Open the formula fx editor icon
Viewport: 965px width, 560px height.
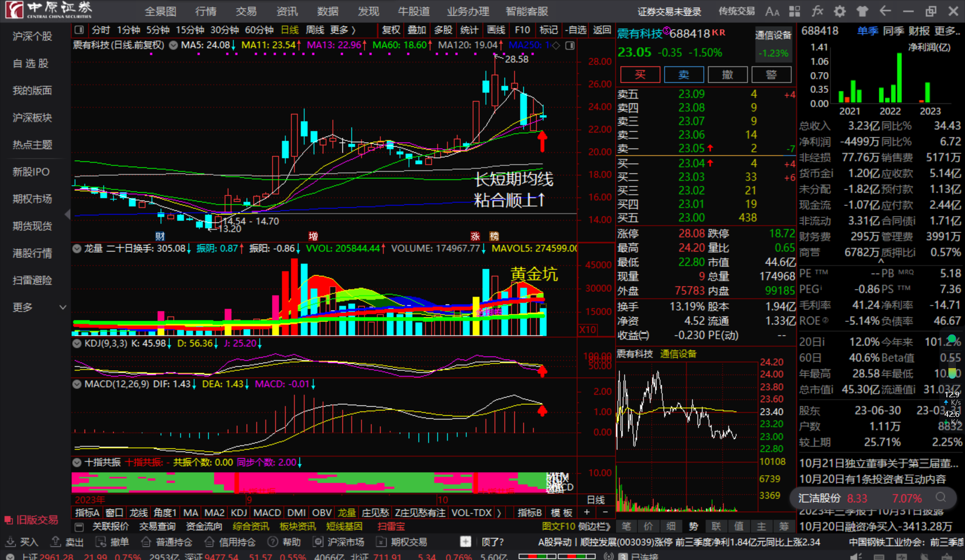coord(818,11)
